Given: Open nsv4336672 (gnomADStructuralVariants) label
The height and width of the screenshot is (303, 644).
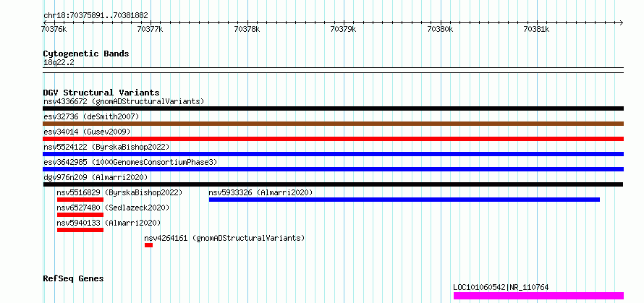Looking at the screenshot, I should click(x=124, y=101).
